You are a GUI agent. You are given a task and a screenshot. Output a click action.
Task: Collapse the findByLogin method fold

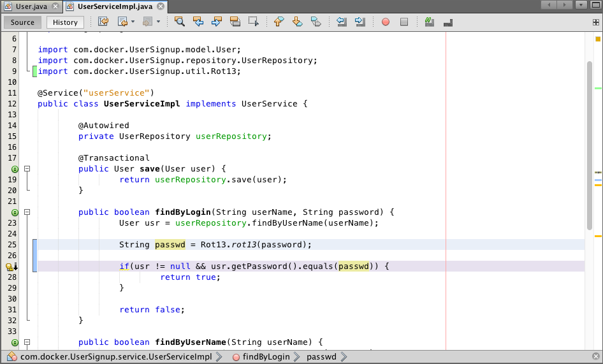(27, 212)
